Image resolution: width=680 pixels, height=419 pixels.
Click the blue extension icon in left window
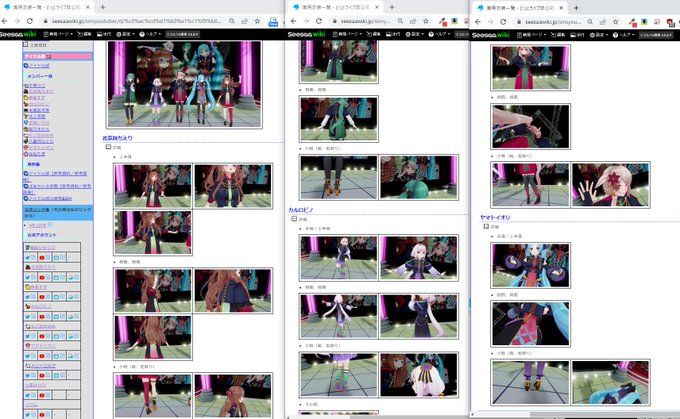(273, 22)
